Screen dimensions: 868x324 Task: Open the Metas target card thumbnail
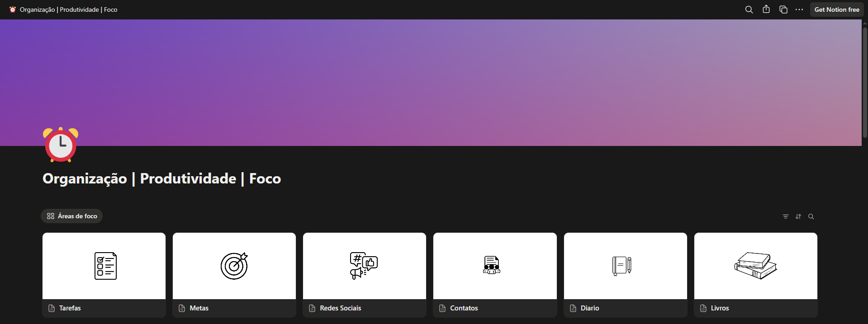tap(234, 266)
